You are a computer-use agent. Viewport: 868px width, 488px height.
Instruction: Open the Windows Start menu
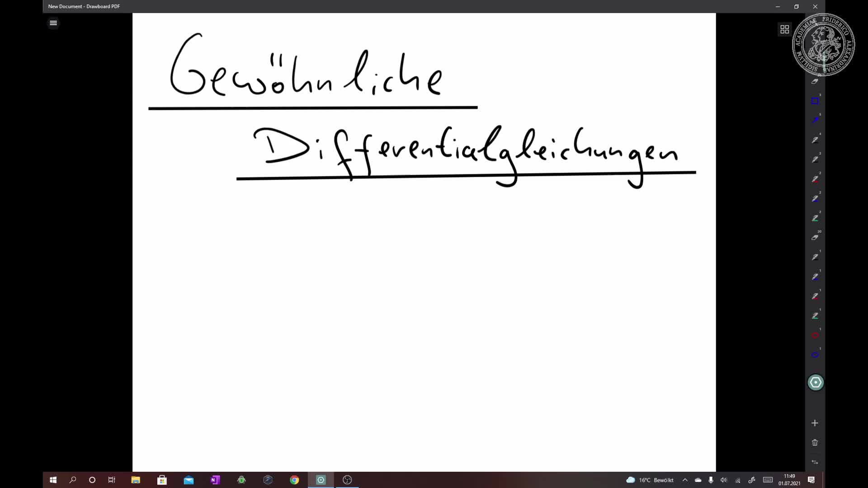[53, 480]
